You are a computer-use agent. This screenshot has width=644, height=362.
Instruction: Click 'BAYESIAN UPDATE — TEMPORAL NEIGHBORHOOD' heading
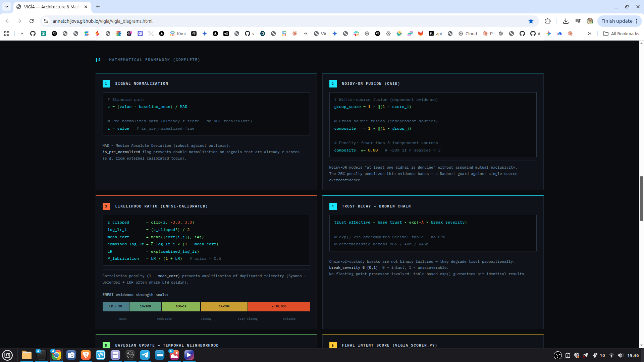coord(167,345)
